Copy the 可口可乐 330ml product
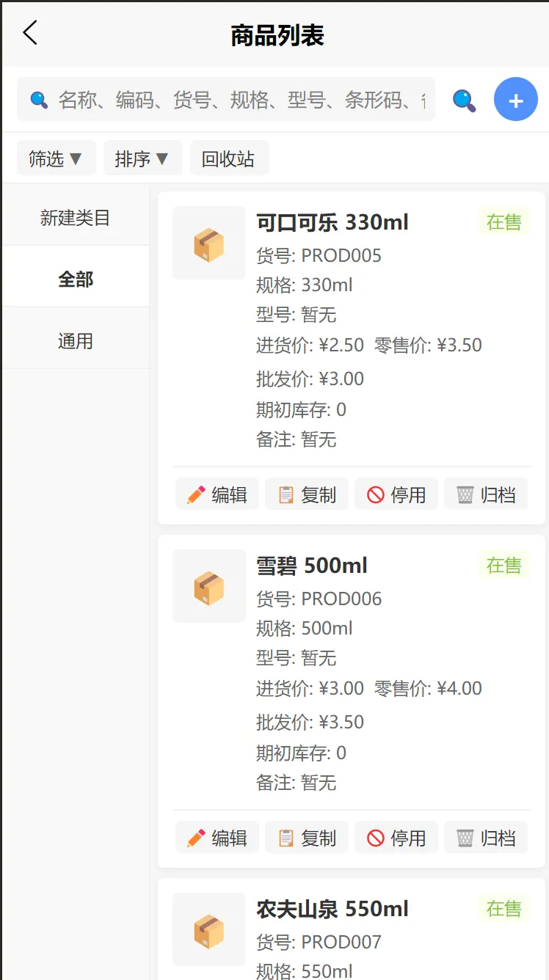This screenshot has height=980, width=549. [307, 494]
